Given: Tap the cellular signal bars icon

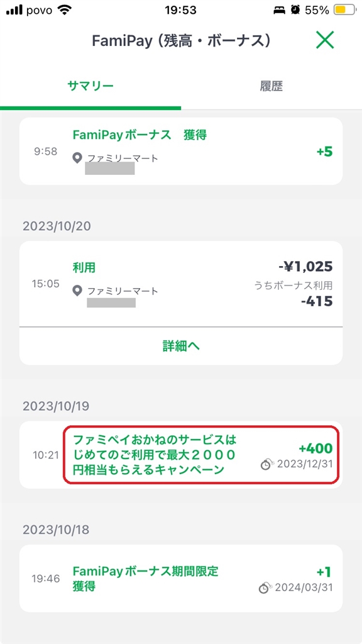Looking at the screenshot, I should (15, 10).
